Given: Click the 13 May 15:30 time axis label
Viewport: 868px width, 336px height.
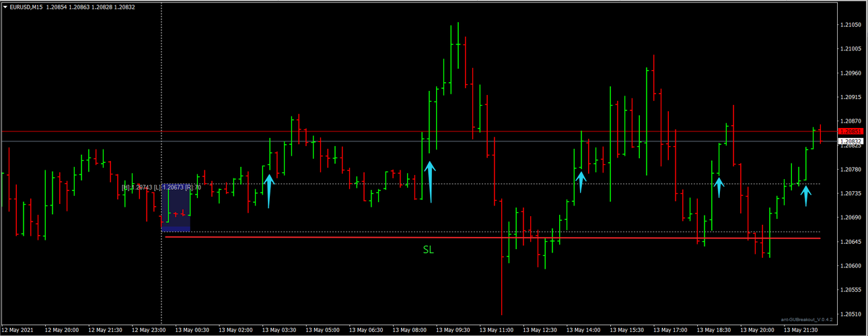Looking at the screenshot, I should [626, 330].
